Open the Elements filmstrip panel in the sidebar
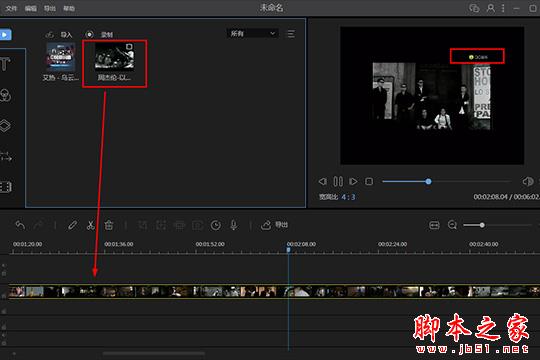 [x=6, y=187]
